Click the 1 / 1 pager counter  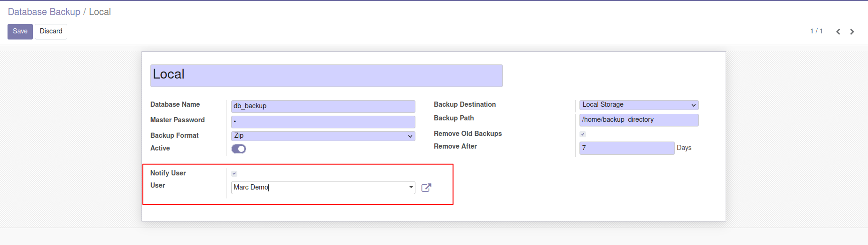[816, 31]
